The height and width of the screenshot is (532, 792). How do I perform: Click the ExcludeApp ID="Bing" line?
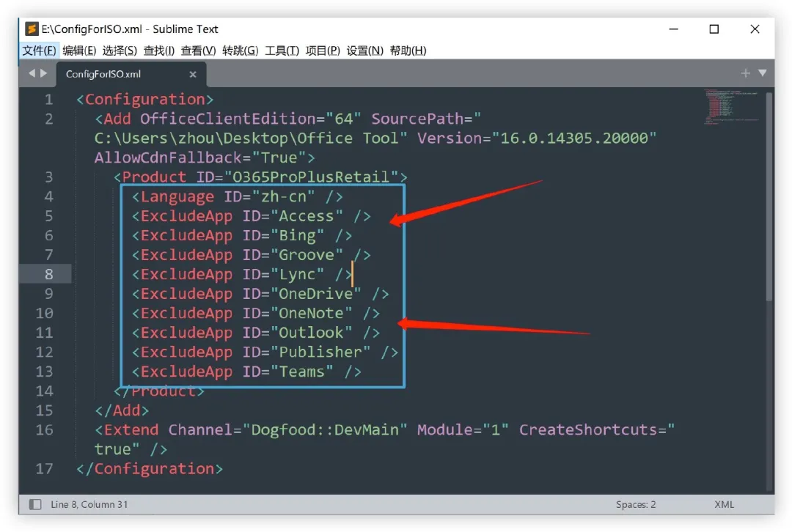click(x=242, y=236)
